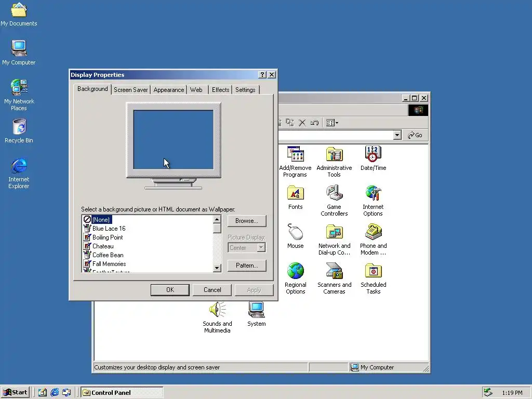Click the network tray icon near clock

click(x=488, y=392)
